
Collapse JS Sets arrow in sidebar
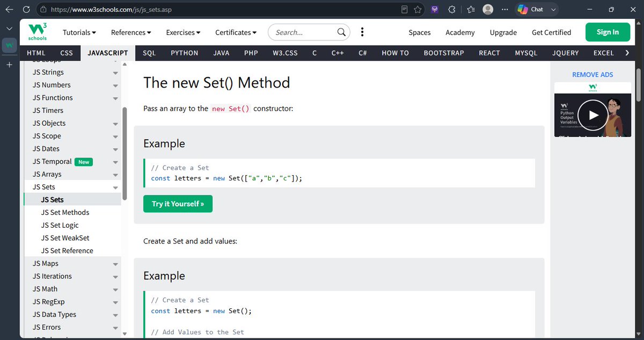tap(115, 187)
